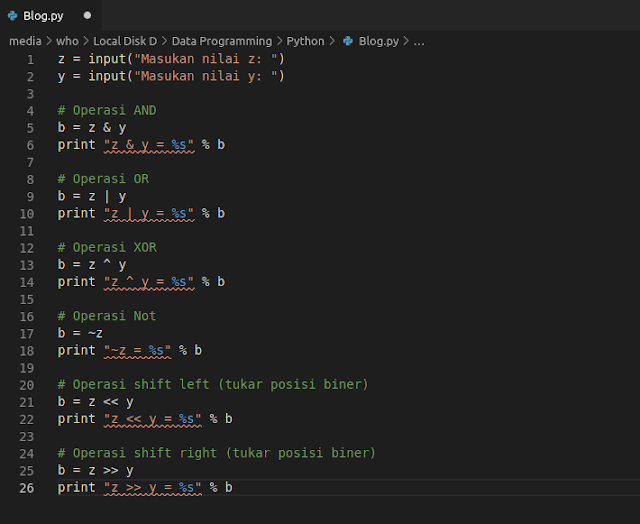Open the media breadcrumb segment

coord(25,41)
